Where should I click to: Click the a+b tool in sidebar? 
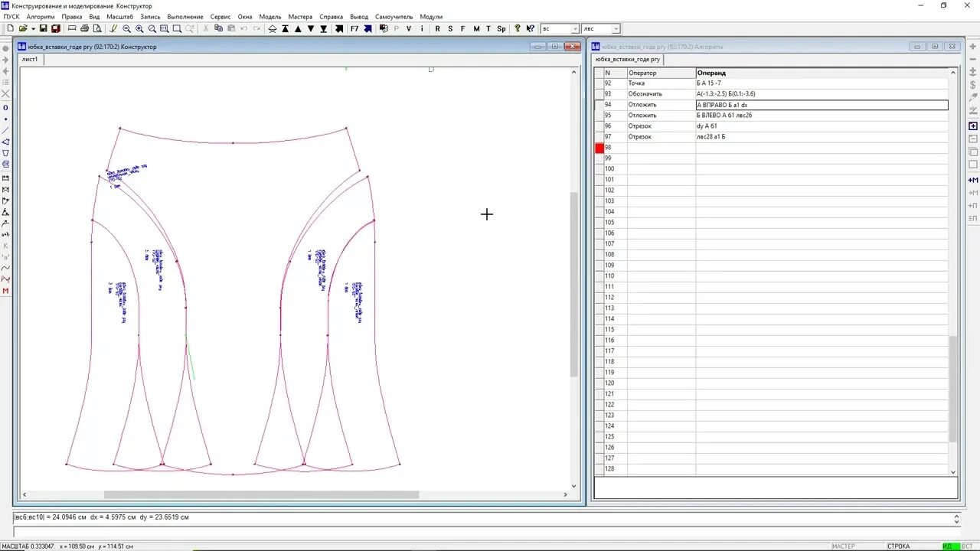point(5,234)
